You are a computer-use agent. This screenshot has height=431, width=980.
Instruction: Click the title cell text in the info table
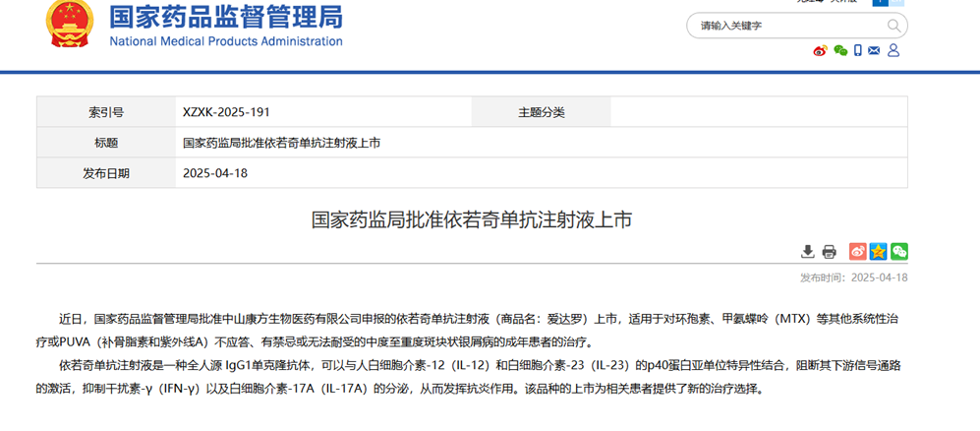[281, 143]
